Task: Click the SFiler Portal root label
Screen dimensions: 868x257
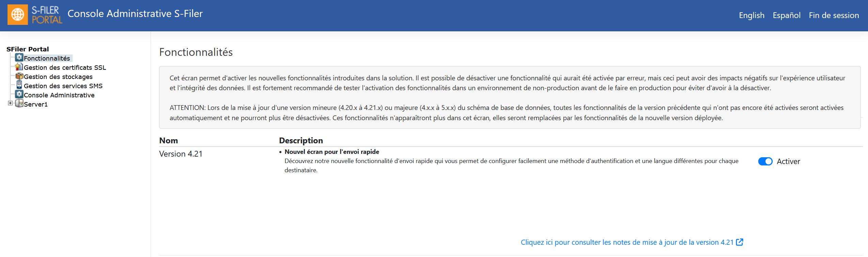Action: pos(28,49)
